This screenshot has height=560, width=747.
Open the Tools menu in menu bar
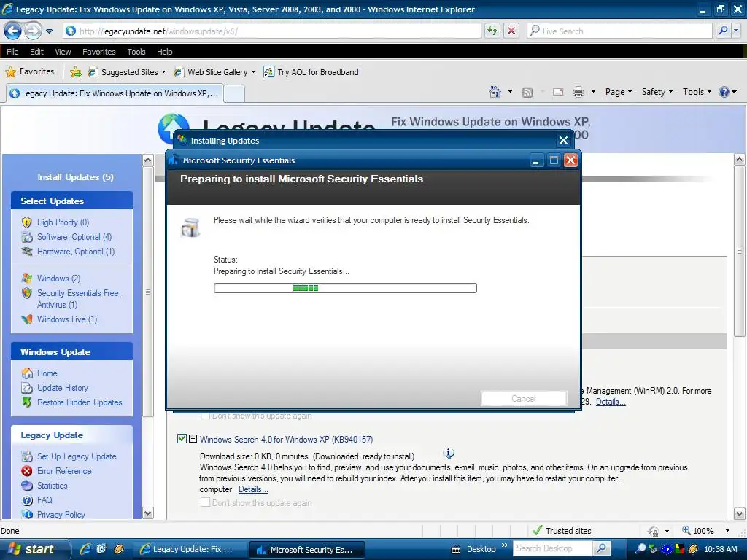tap(136, 52)
